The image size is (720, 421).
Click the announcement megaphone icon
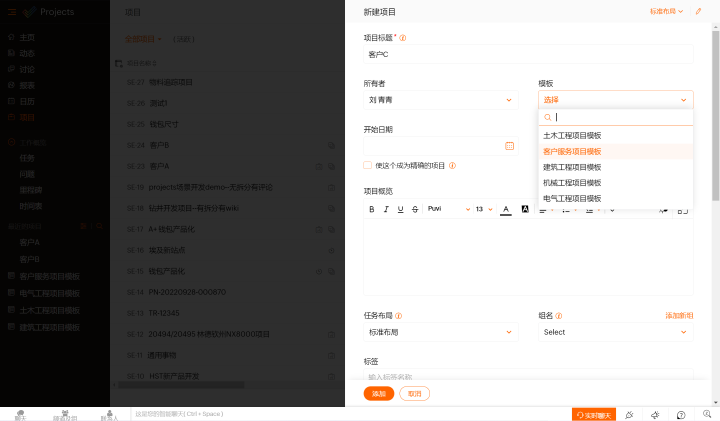[x=655, y=415]
